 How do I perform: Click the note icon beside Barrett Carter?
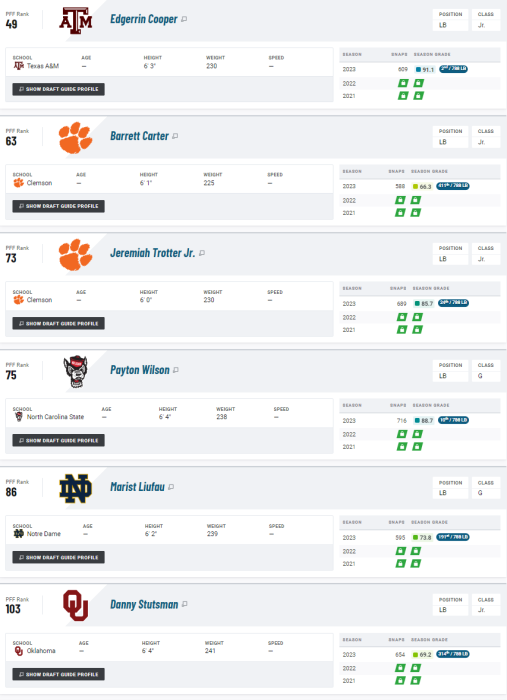click(175, 136)
